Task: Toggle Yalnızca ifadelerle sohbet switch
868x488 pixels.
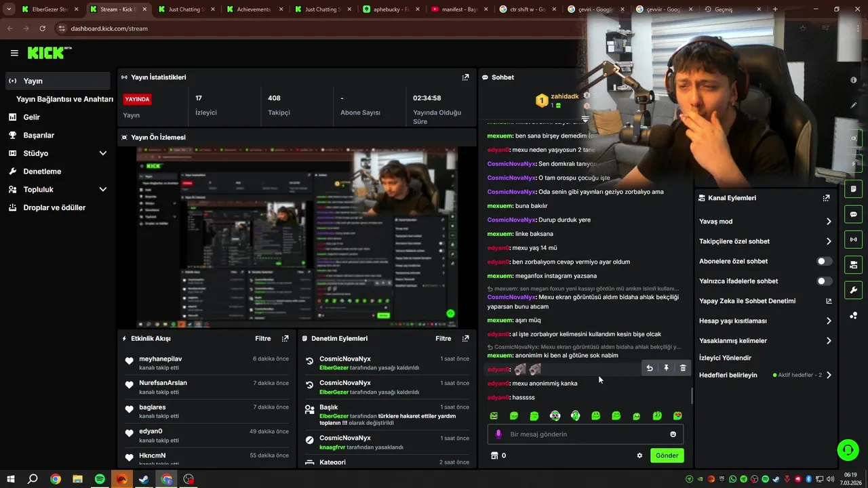Action: pyautogui.click(x=824, y=281)
